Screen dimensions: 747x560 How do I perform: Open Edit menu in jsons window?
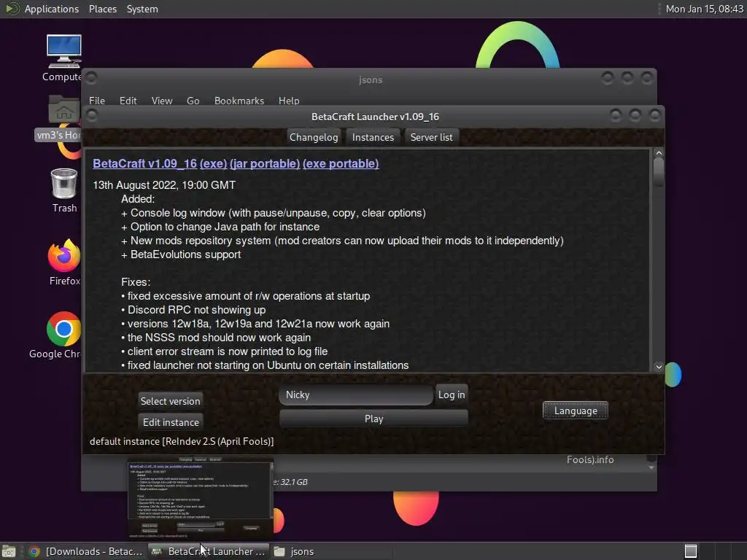click(x=128, y=101)
